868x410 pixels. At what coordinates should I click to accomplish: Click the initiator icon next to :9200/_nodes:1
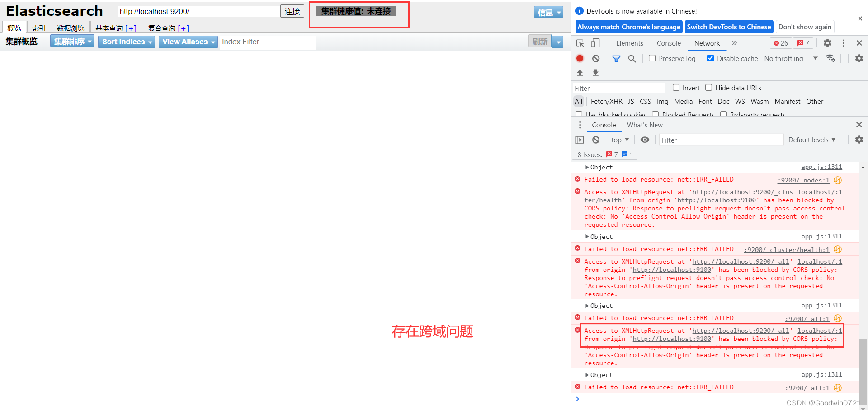coord(838,180)
